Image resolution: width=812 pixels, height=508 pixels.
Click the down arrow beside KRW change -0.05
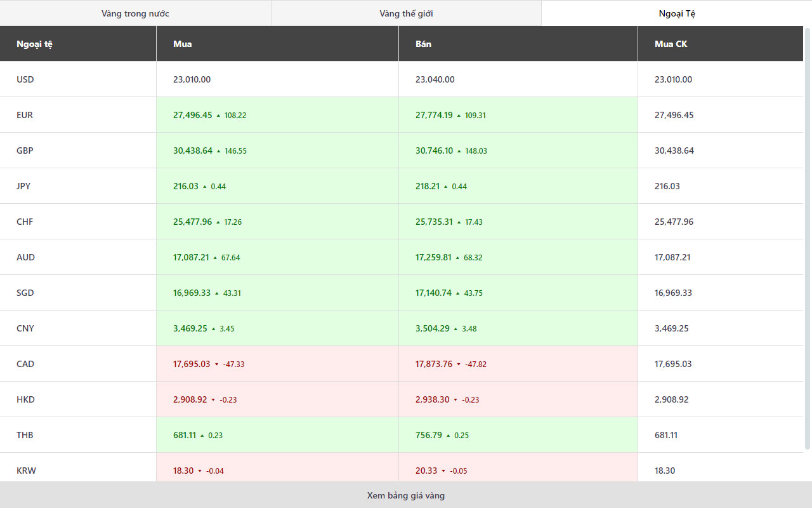443,471
